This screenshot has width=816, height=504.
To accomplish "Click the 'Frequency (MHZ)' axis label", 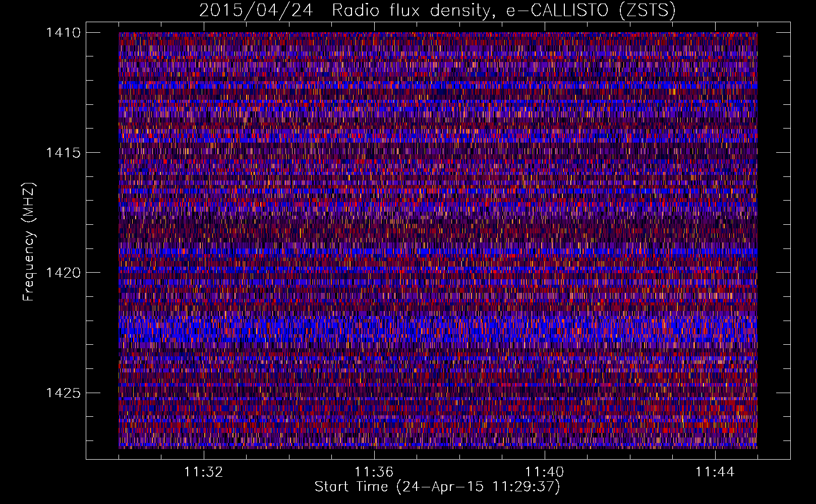I will click(x=29, y=242).
